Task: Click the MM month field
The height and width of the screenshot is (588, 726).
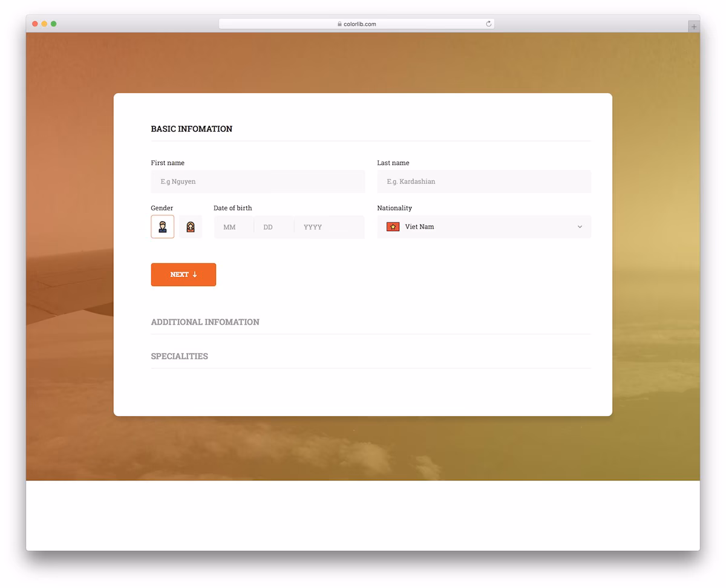Action: (x=234, y=227)
